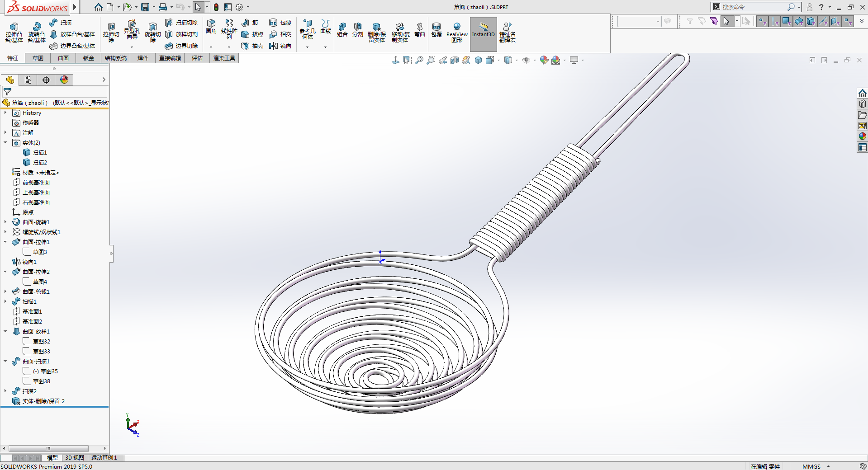The width and height of the screenshot is (868, 470).
Task: Switch to the 钣金 sheet metal tab
Action: (89, 58)
